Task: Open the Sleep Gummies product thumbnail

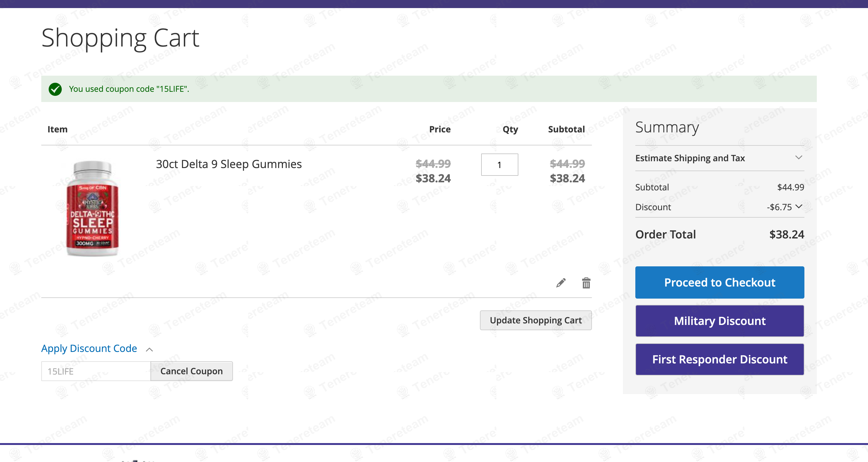Action: [x=92, y=208]
